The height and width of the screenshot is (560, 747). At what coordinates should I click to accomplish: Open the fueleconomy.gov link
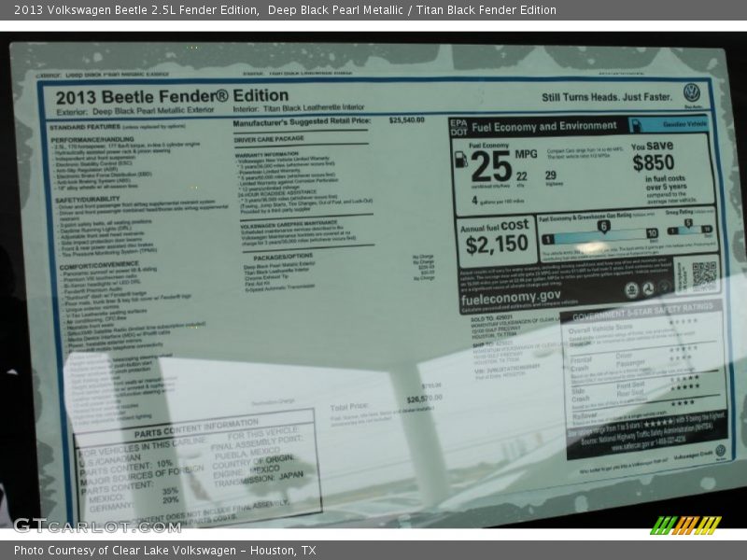pyautogui.click(x=510, y=296)
